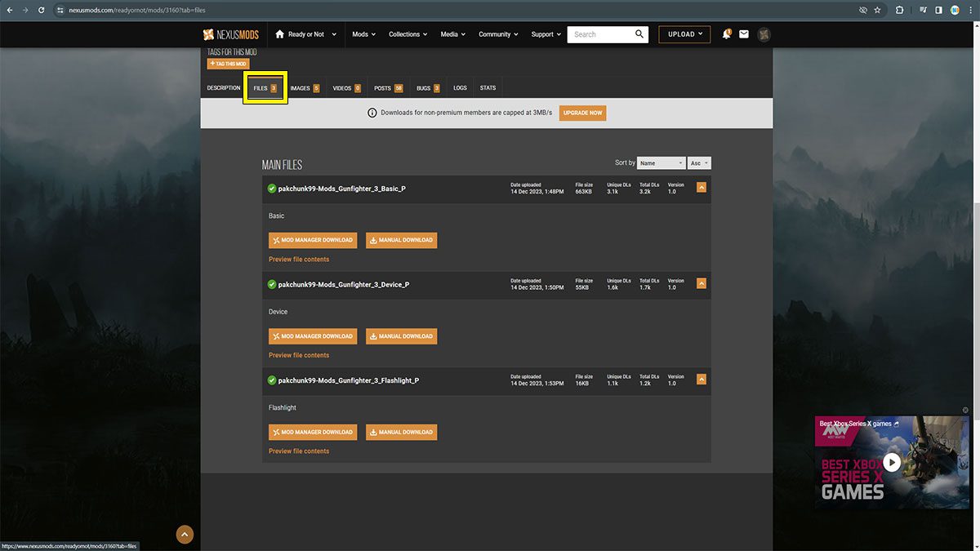Open the notifications bell

[726, 34]
